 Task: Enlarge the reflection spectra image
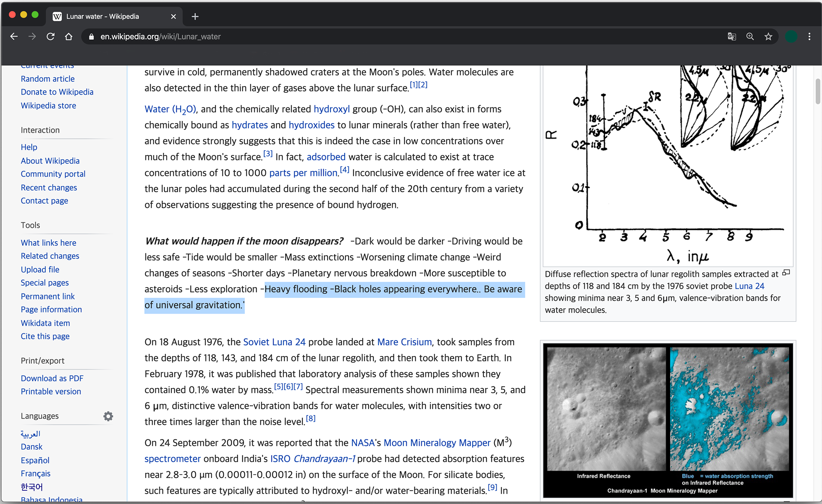point(786,273)
